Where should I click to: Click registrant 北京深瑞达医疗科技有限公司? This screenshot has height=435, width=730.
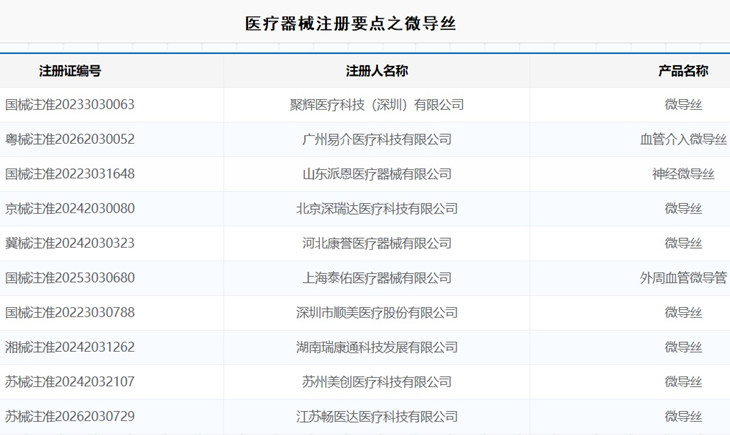pos(377,208)
